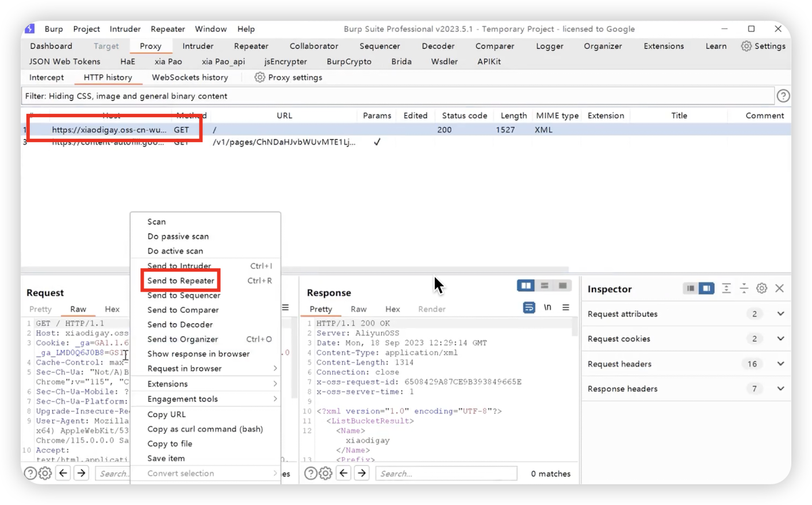The height and width of the screenshot is (505, 812).
Task: Select the xiaodigay.oss-cn-wu... history row
Action: pos(406,130)
